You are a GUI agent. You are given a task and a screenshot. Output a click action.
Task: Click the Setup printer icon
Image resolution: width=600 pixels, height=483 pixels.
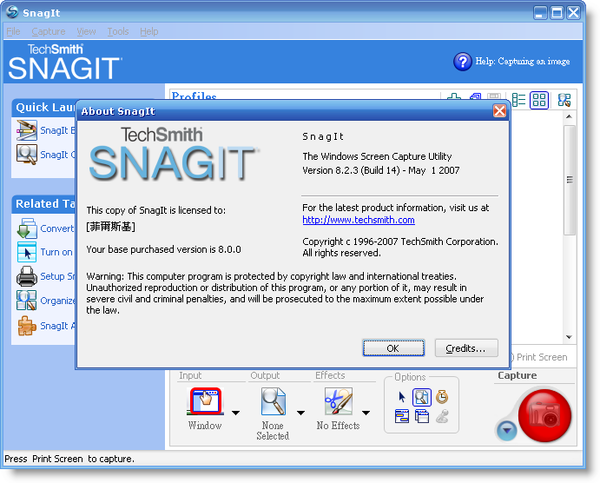(26, 276)
